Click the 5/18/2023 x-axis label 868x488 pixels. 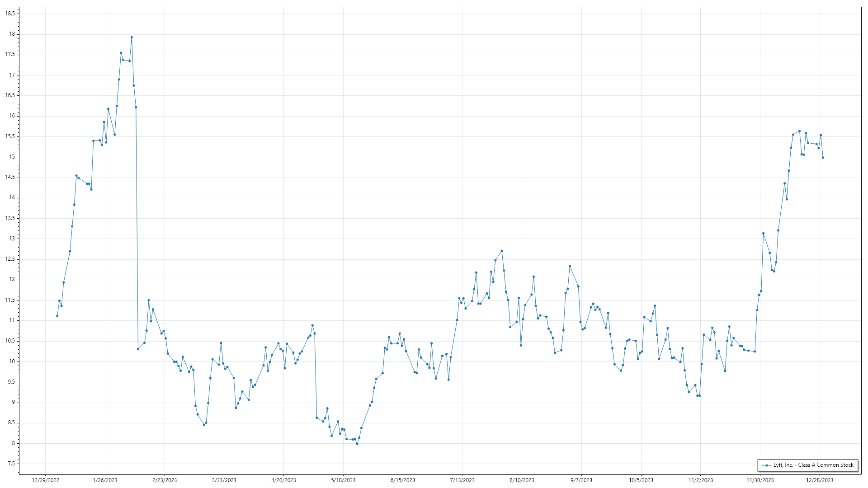point(343,480)
